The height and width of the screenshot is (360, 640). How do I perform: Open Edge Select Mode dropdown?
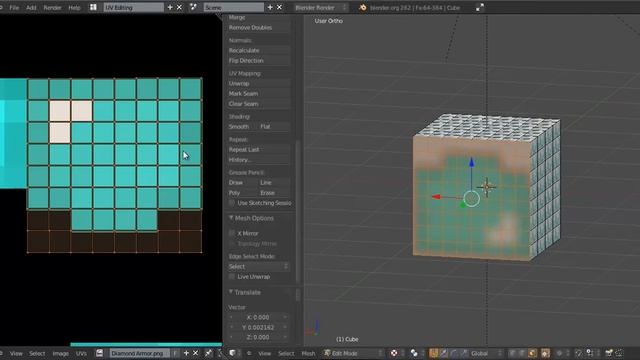258,267
